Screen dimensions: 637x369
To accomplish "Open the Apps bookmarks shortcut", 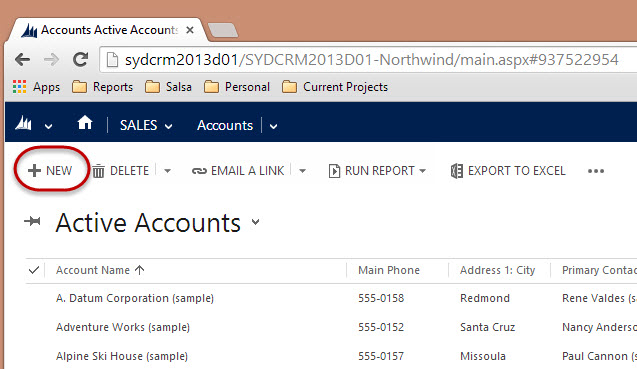I will point(36,87).
